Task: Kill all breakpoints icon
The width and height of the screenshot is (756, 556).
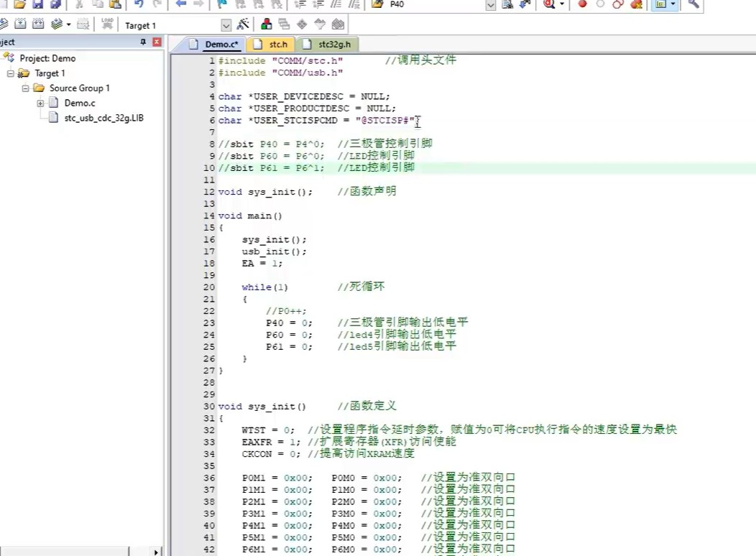Action: pos(636,4)
